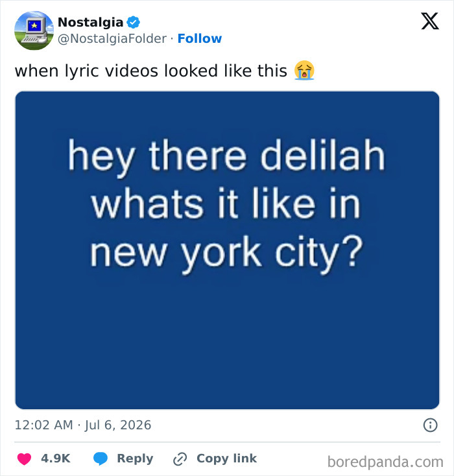The image size is (454, 476).
Task: Select the Copy link text
Action: tap(226, 458)
